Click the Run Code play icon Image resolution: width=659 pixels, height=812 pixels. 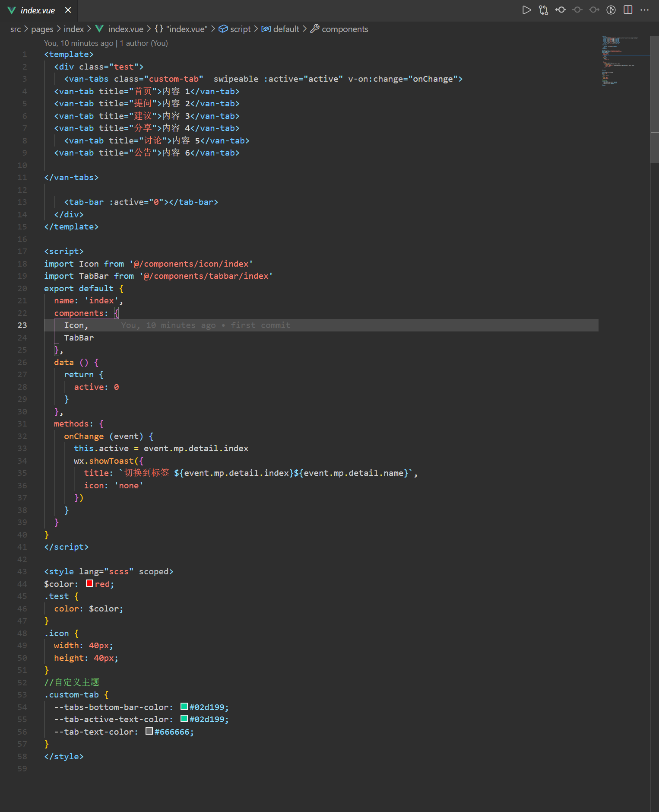(x=526, y=10)
